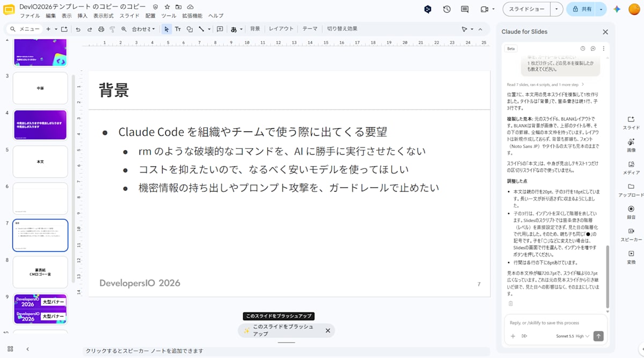This screenshot has width=644, height=358.
Task: Open the Google Slides home logo
Action: point(9,9)
